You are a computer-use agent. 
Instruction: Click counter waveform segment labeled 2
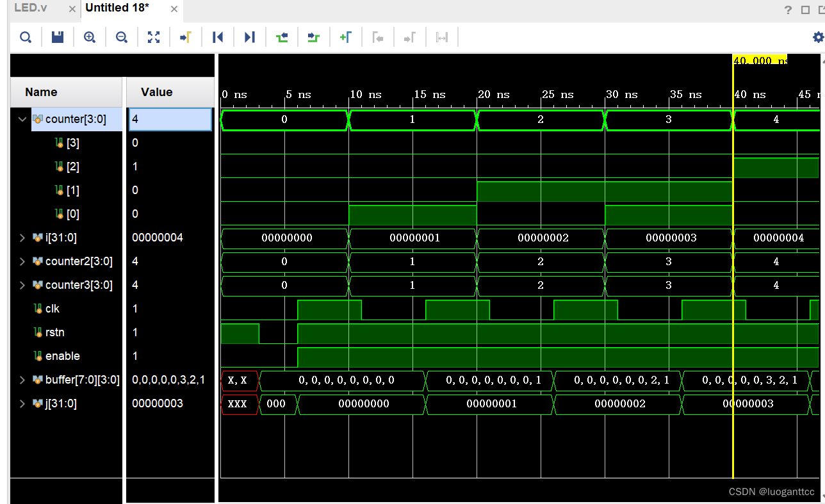(x=541, y=119)
